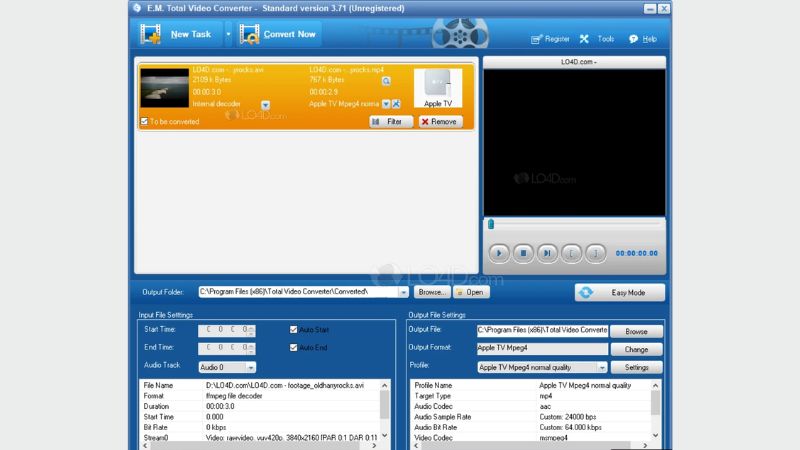Click the Output File path field
Screen dimensions: 800x450
pos(542,331)
